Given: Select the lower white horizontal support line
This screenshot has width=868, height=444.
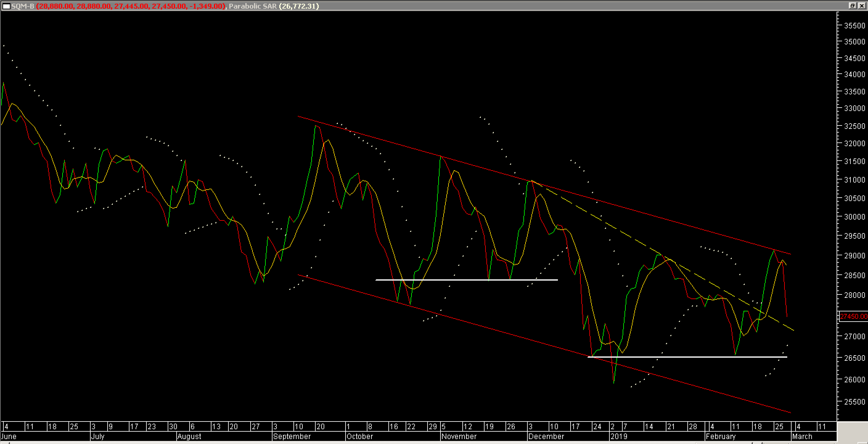Looking at the screenshot, I should coord(687,357).
